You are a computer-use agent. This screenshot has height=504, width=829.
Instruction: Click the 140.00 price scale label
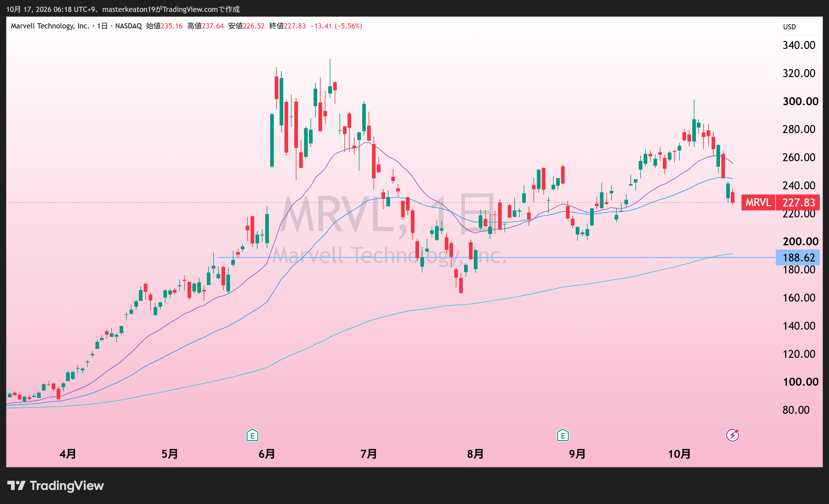(799, 326)
